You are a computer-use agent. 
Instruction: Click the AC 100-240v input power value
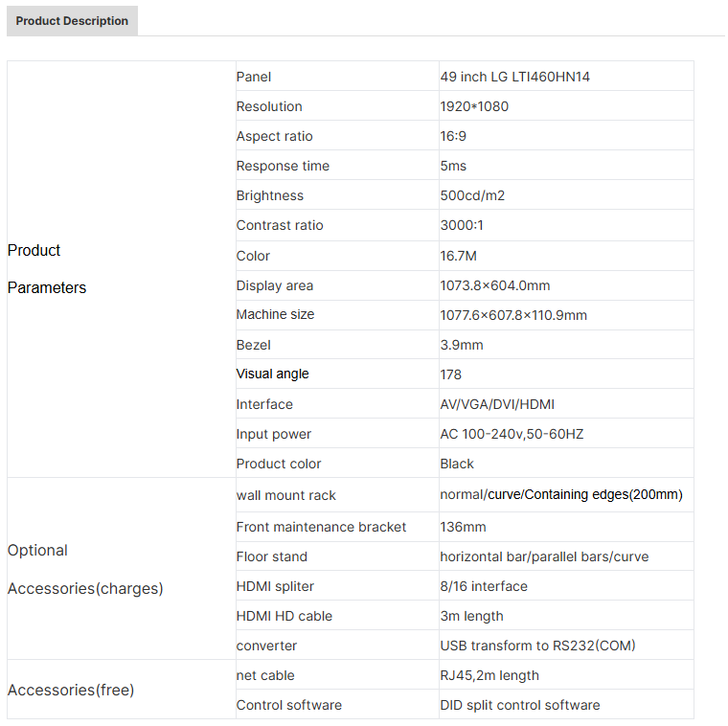coord(512,434)
